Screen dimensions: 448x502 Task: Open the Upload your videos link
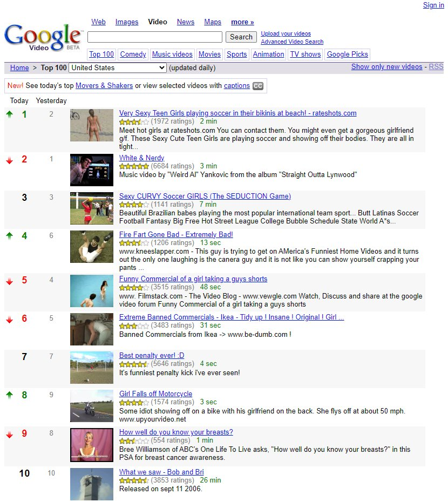point(286,33)
